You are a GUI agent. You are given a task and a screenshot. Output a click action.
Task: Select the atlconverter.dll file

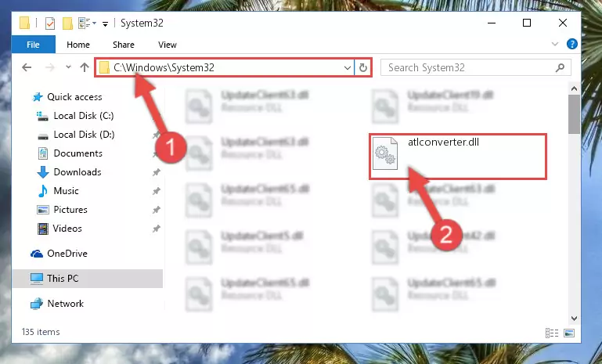tap(458, 157)
